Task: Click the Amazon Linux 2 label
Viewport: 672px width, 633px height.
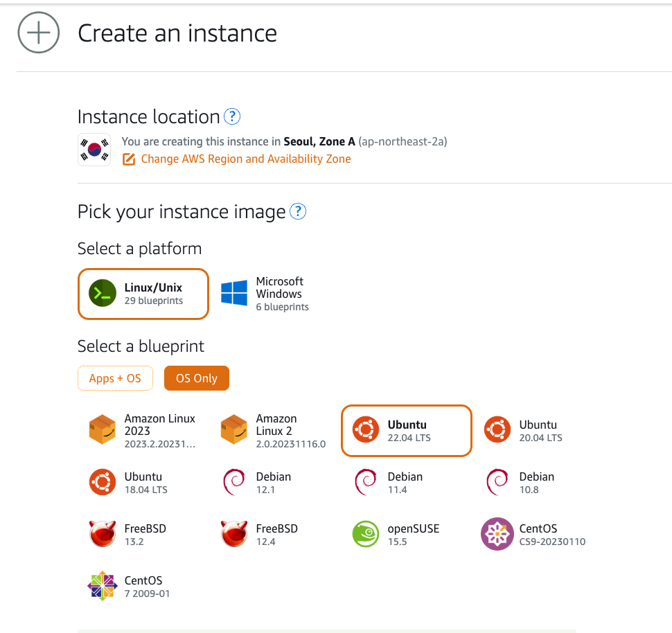Action: (x=276, y=425)
